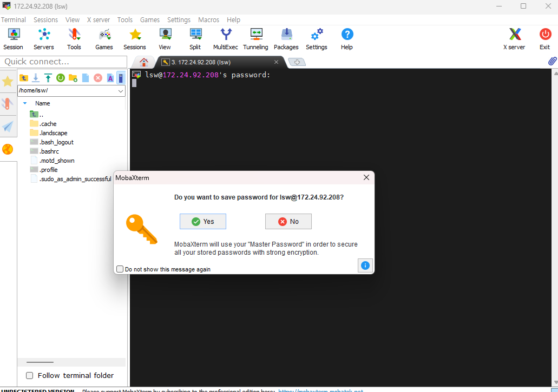Toggle the X server icon

515,39
